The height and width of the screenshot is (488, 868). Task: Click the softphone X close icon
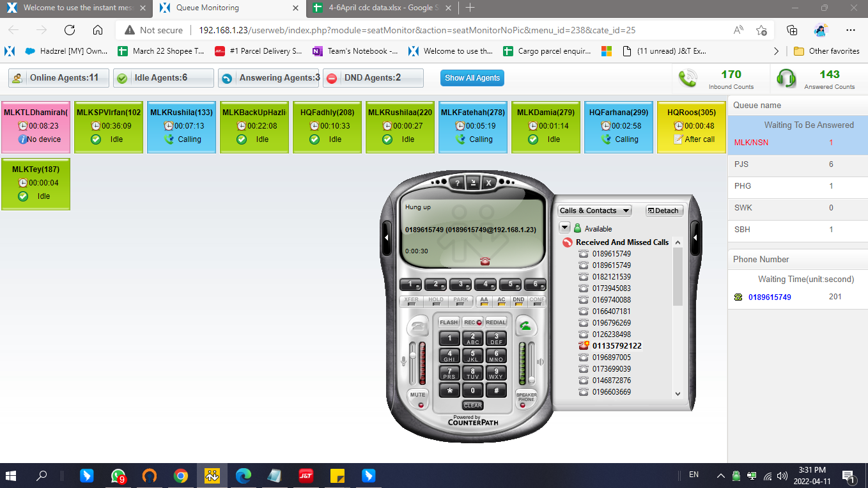click(x=488, y=183)
